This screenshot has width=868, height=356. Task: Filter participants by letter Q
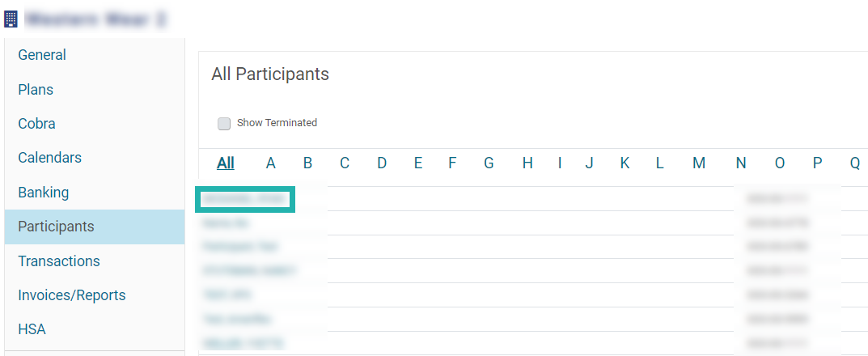pos(855,163)
